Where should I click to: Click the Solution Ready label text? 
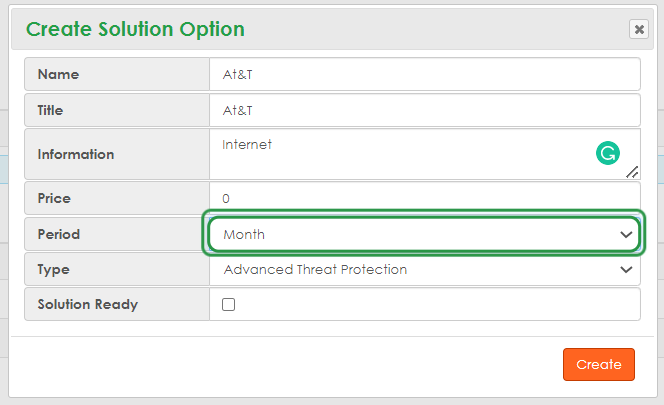pyautogui.click(x=87, y=304)
